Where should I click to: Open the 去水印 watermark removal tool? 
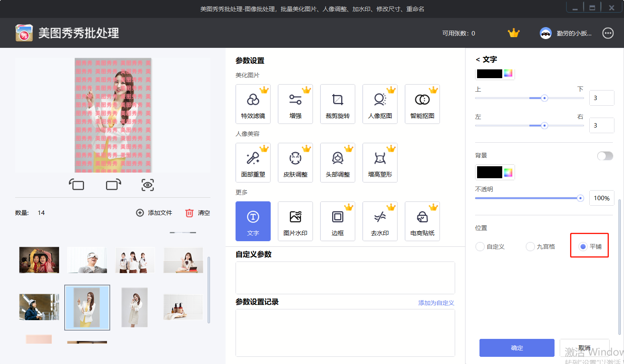[380, 221]
